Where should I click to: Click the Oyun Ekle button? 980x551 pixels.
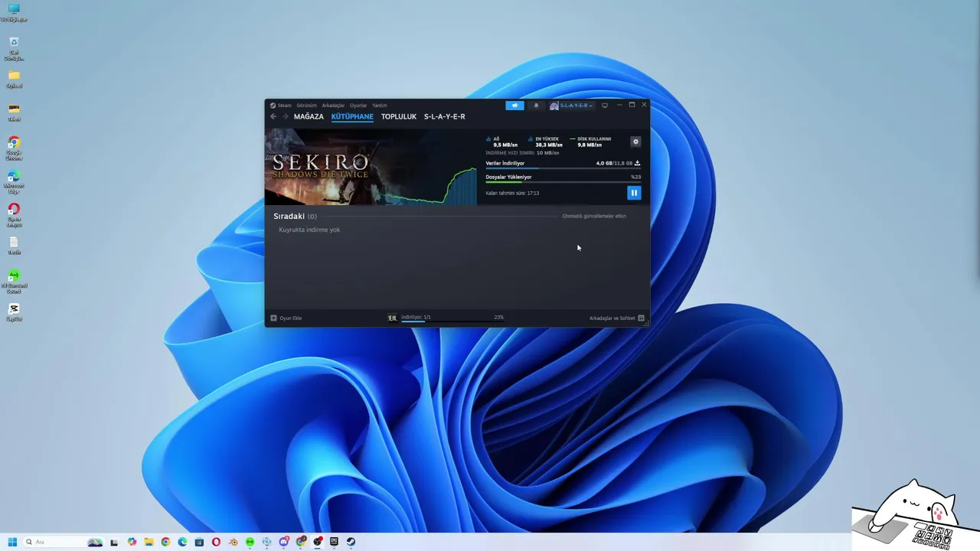pos(285,318)
